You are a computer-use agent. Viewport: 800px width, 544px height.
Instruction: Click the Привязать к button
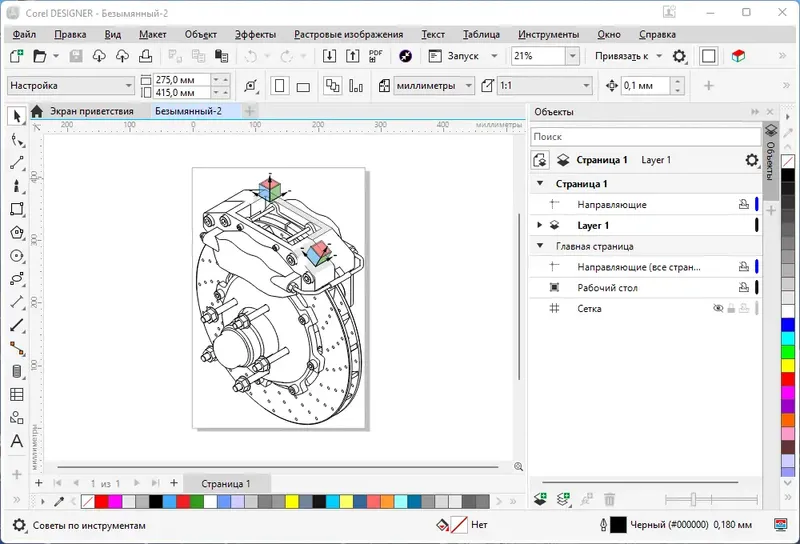(622, 57)
